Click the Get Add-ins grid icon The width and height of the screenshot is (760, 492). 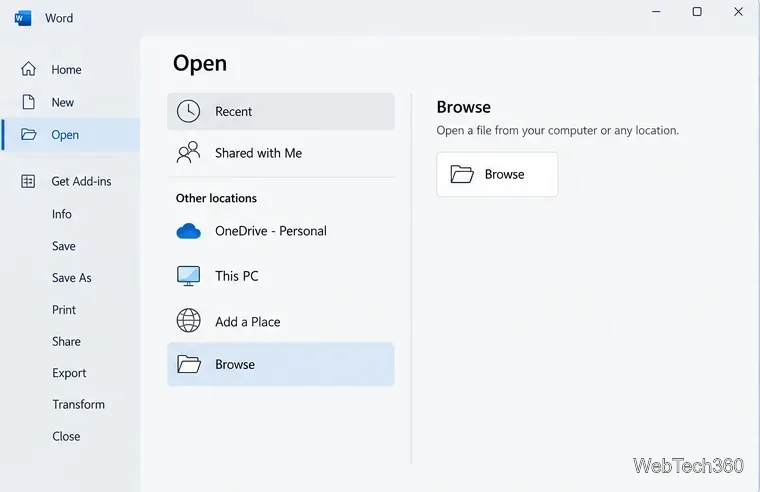click(28, 181)
